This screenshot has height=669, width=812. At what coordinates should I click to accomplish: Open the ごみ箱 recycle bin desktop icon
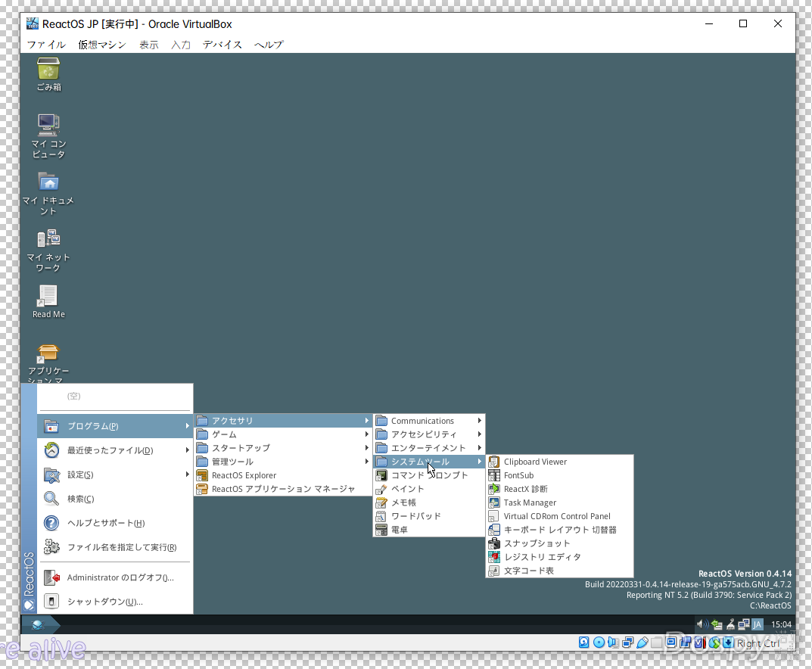point(48,75)
